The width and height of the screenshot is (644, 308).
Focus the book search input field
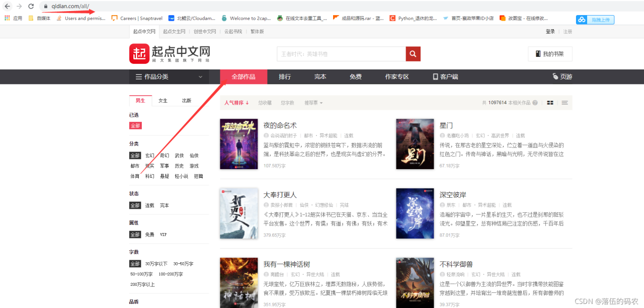click(x=341, y=54)
